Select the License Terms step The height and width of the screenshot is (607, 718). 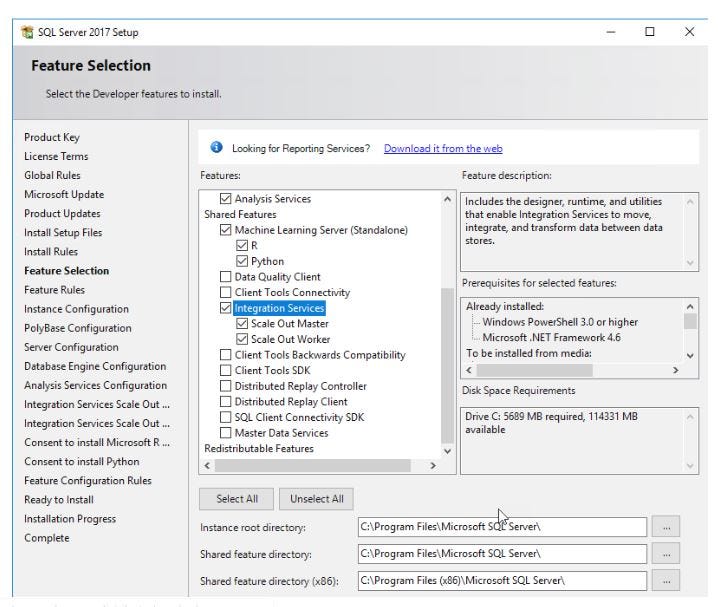click(x=56, y=156)
